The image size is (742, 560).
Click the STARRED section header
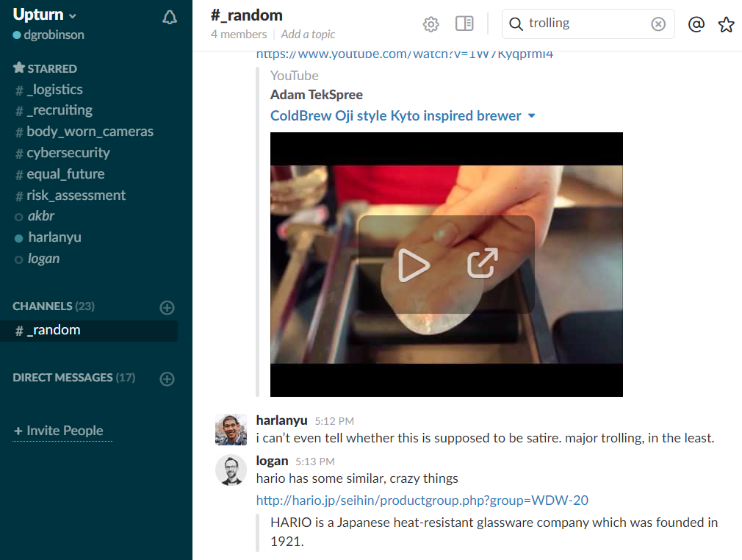pyautogui.click(x=45, y=68)
